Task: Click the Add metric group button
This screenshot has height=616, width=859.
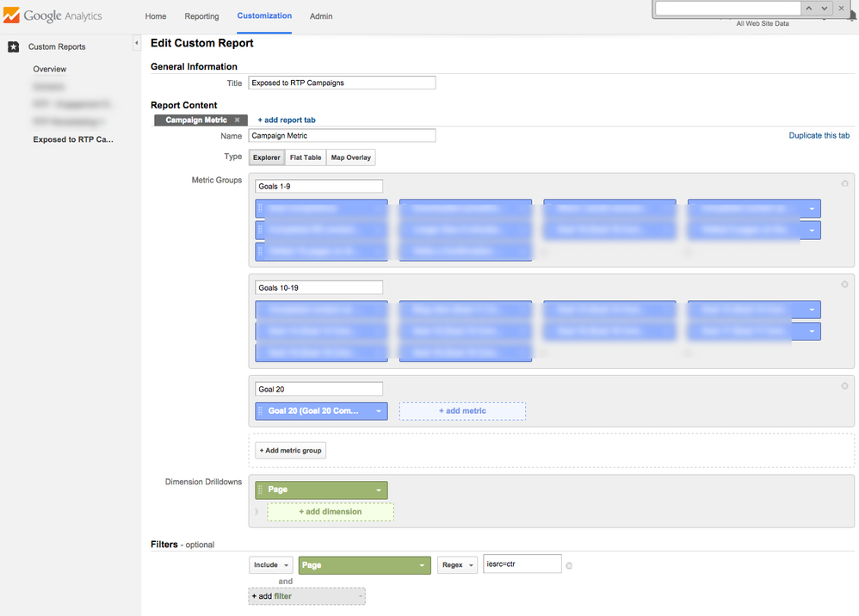Action: click(x=291, y=450)
